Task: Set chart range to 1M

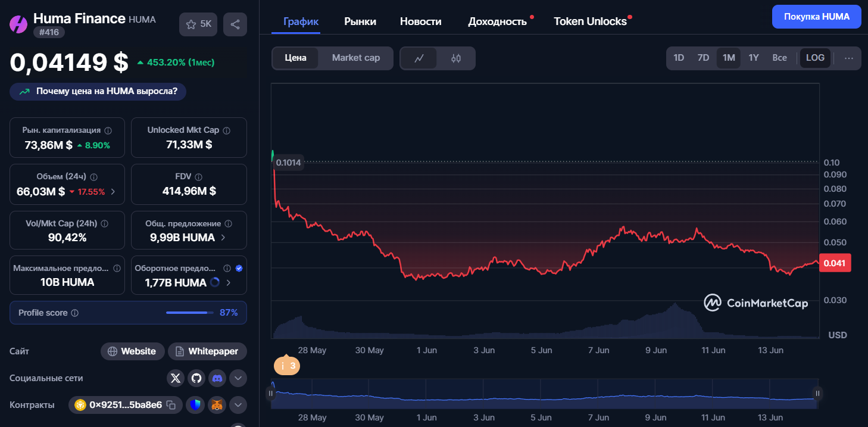Action: click(x=729, y=58)
